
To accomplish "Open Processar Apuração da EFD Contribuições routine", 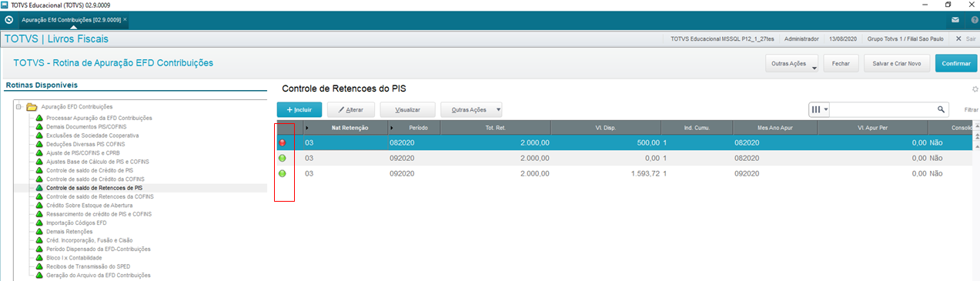I will pos(99,118).
